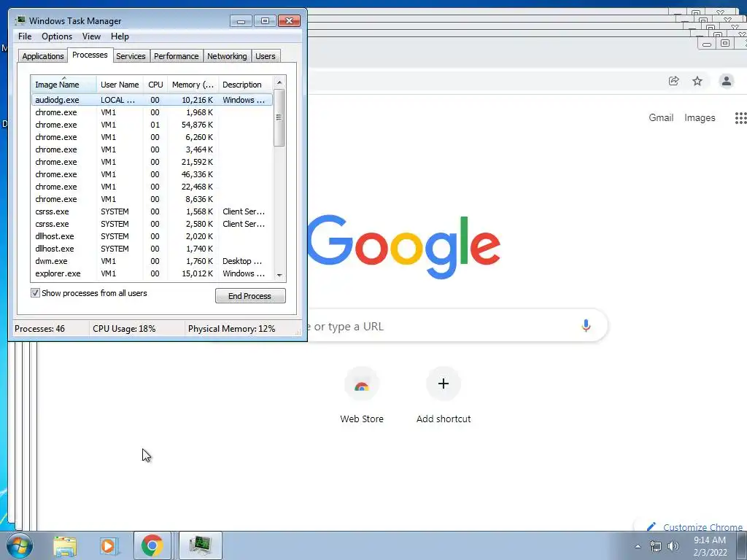The height and width of the screenshot is (560, 747).
Task: Open the Help menu
Action: coord(120,36)
